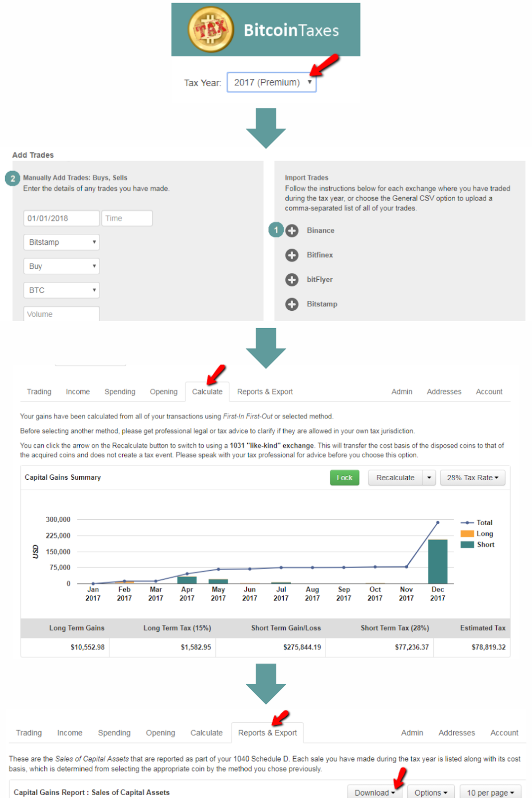Viewport: 532px width, 798px height.
Task: Switch to Income tab in upper tab bar
Action: (78, 392)
